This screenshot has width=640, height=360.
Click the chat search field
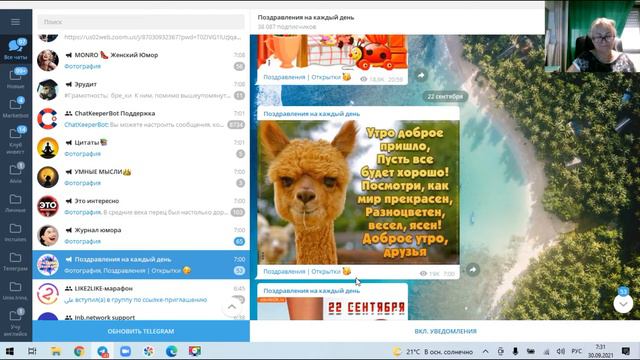coord(141,22)
